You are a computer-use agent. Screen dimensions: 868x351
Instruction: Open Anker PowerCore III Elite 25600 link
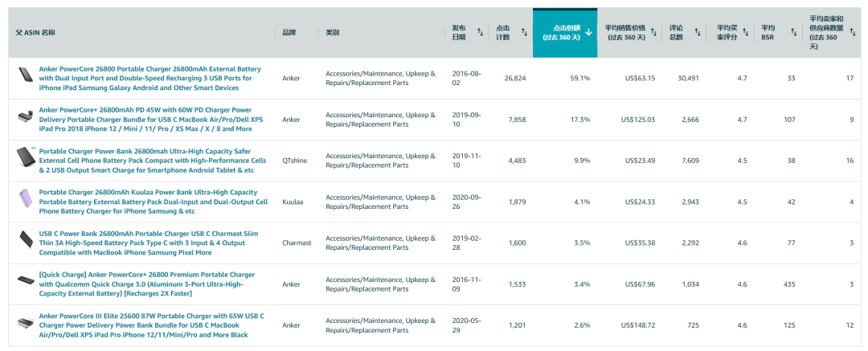click(151, 325)
